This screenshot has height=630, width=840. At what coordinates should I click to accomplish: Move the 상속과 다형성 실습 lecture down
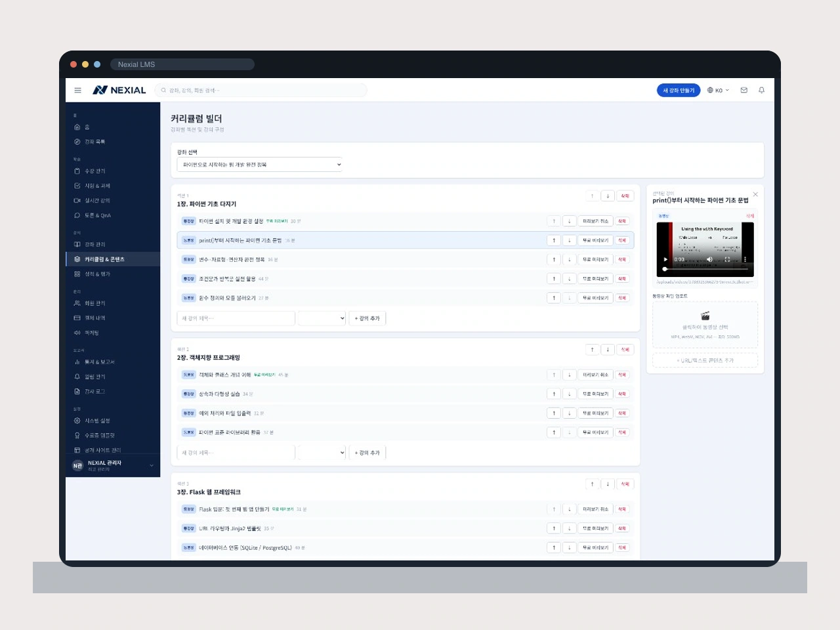click(x=570, y=394)
